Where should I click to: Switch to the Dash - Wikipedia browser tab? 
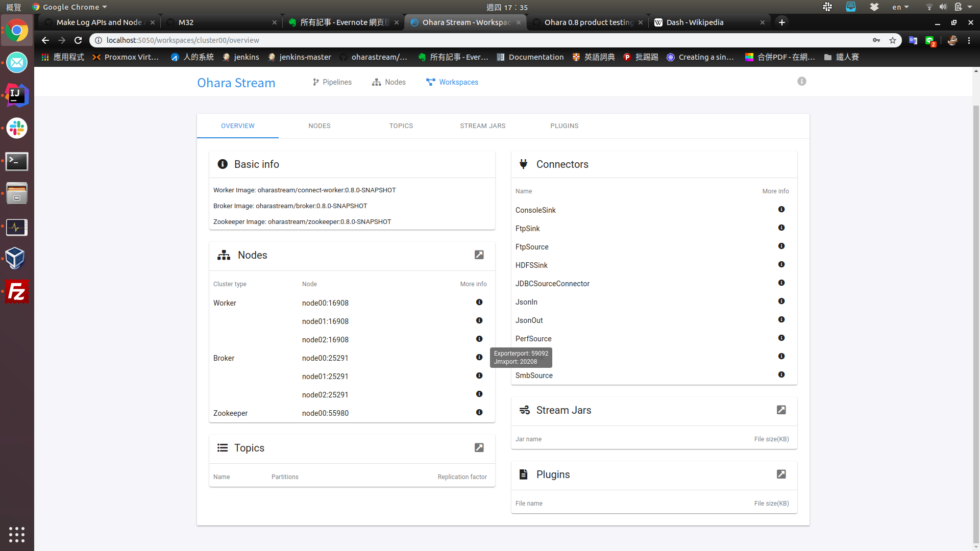pos(709,22)
